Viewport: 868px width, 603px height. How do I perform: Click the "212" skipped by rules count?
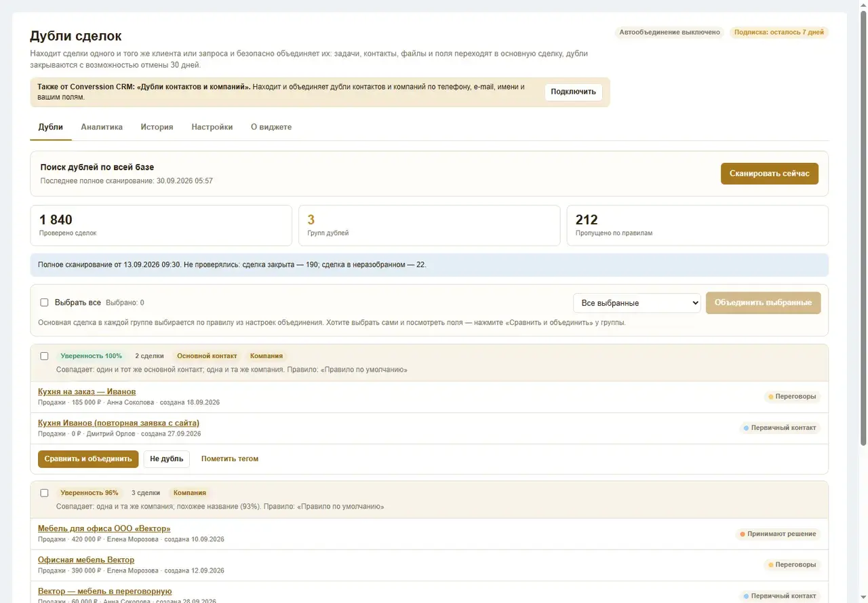click(x=587, y=220)
